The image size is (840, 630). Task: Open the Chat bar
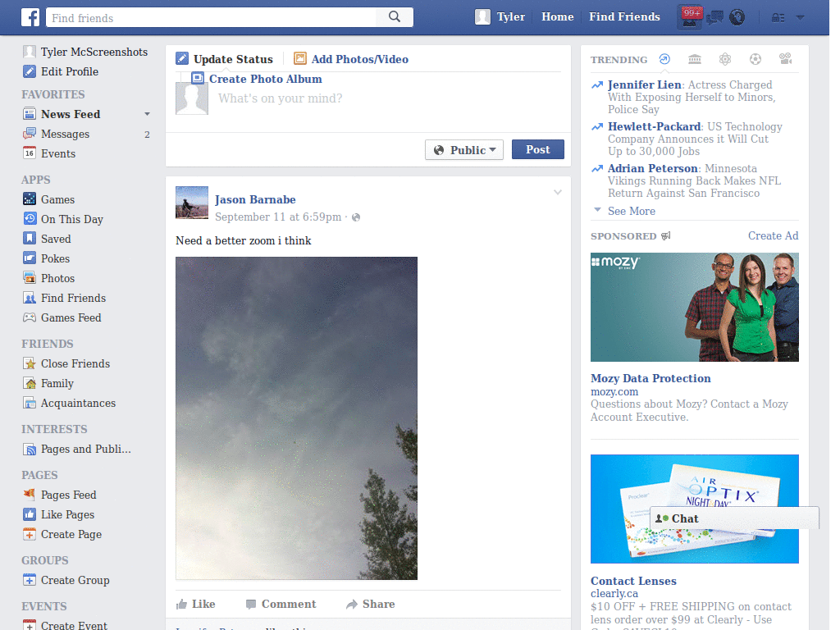pyautogui.click(x=734, y=518)
